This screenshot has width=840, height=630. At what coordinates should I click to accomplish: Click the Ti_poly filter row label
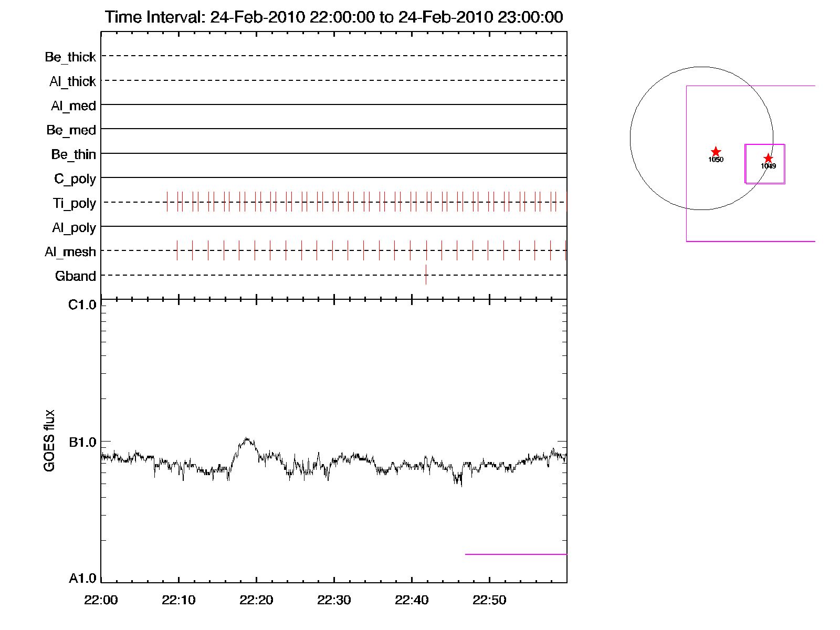click(x=74, y=203)
